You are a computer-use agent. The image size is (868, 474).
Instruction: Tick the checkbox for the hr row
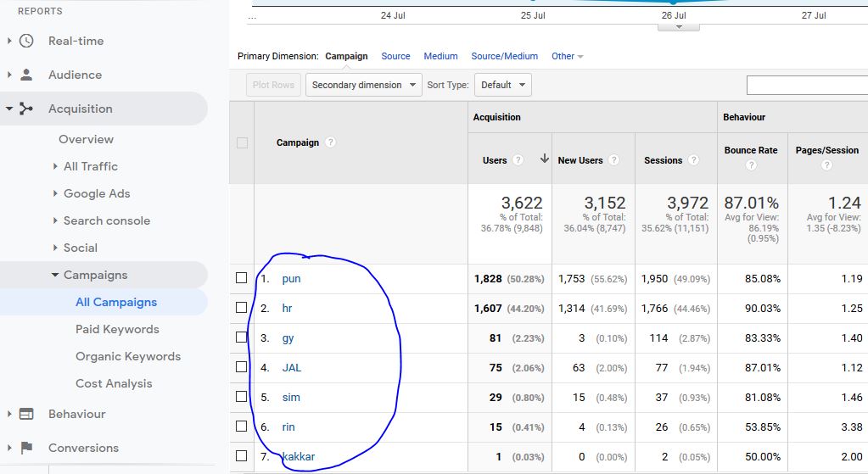click(x=241, y=308)
